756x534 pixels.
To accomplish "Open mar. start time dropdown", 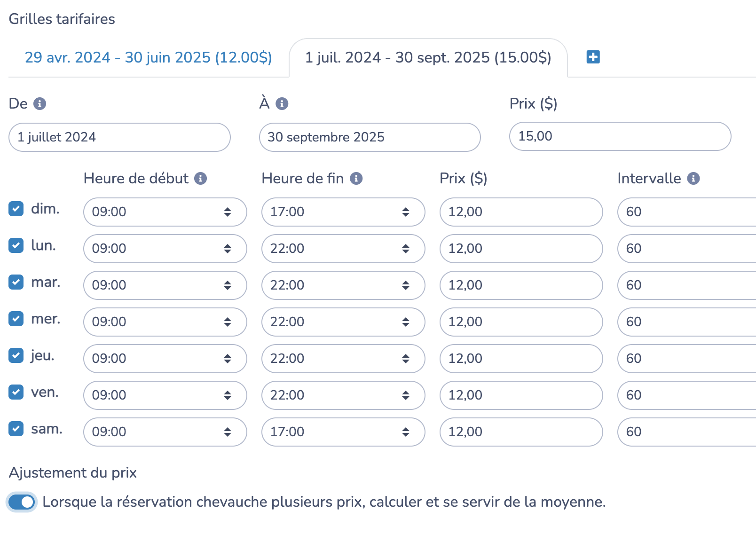I will pos(165,285).
